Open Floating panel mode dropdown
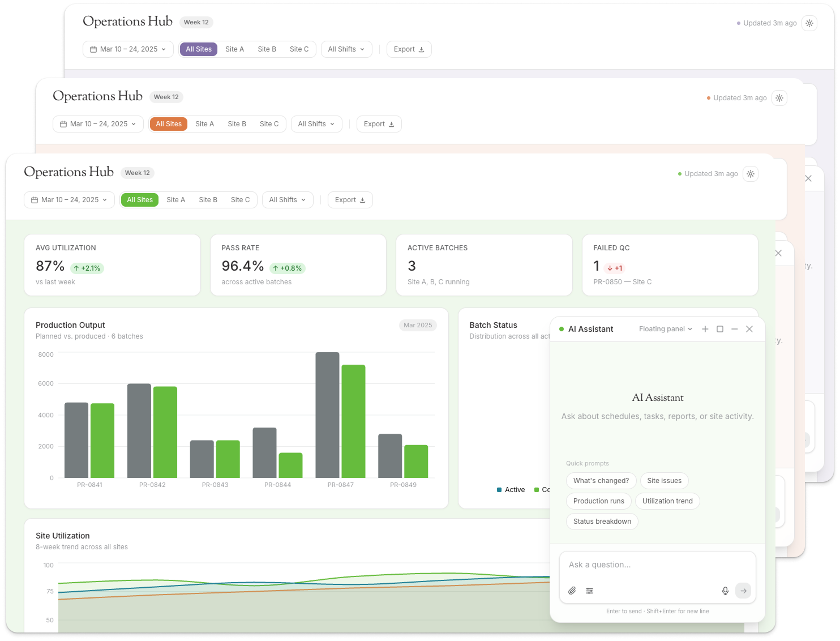 click(666, 329)
